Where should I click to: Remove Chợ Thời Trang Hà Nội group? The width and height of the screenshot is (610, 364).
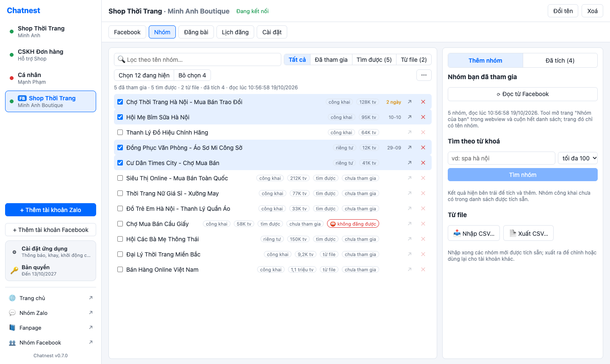tap(423, 102)
